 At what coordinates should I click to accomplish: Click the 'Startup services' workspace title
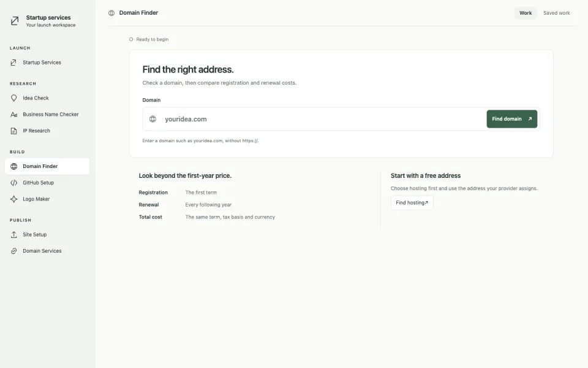coord(48,18)
